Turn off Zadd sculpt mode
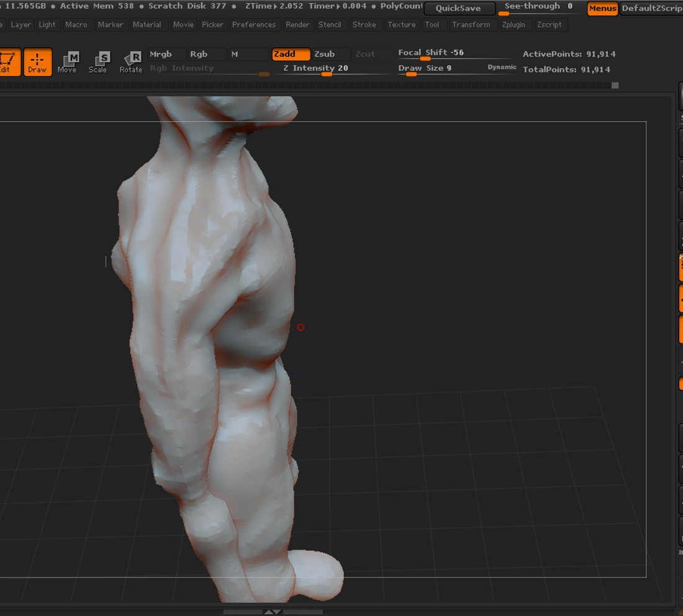This screenshot has width=683, height=616. 291,54
